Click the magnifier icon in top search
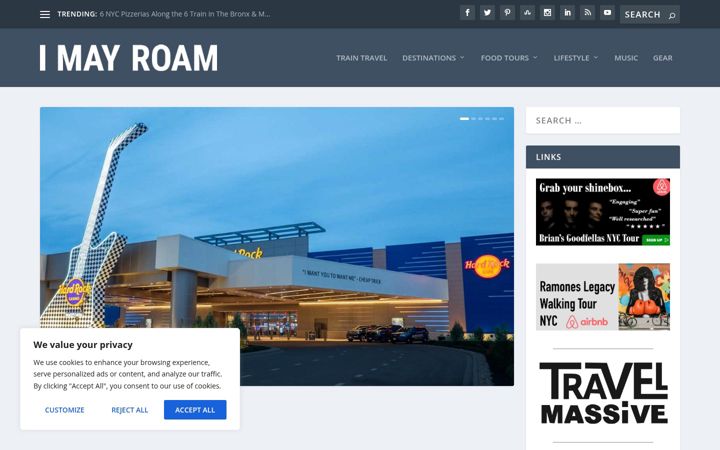This screenshot has height=450, width=720. tap(672, 15)
